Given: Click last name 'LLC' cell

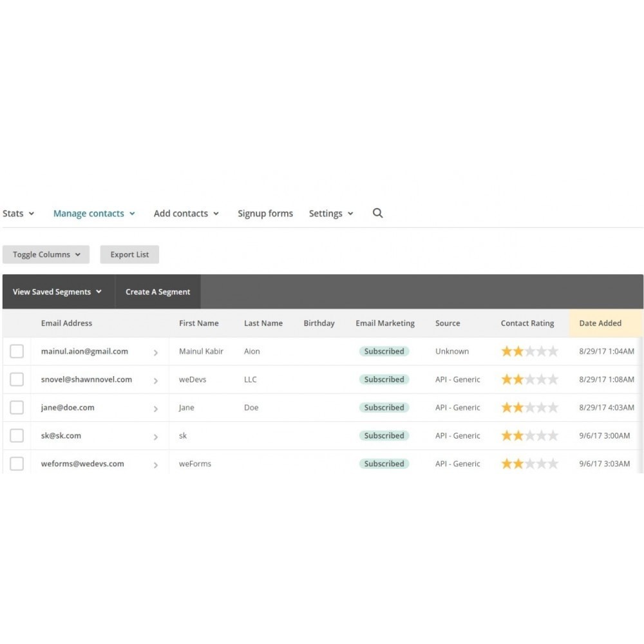Looking at the screenshot, I should pyautogui.click(x=250, y=379).
